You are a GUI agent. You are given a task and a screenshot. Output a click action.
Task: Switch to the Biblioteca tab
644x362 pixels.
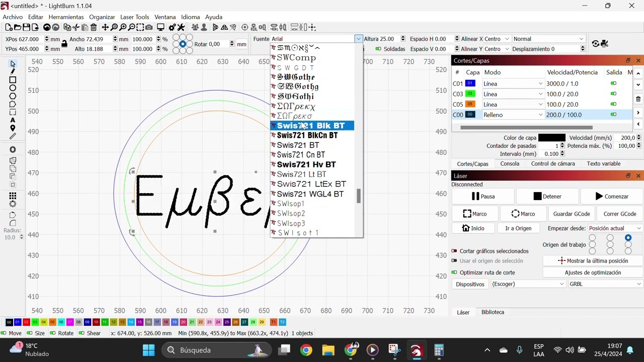493,312
